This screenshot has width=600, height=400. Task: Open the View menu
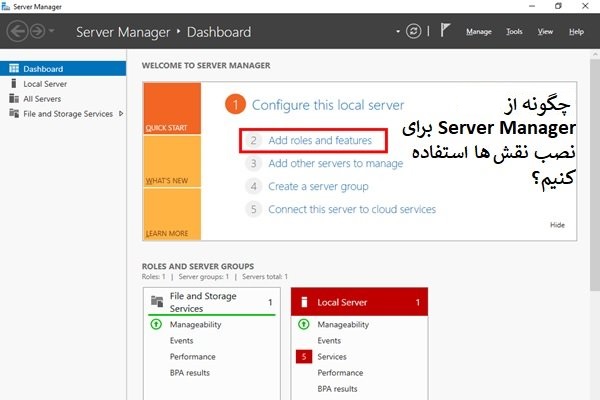[545, 32]
